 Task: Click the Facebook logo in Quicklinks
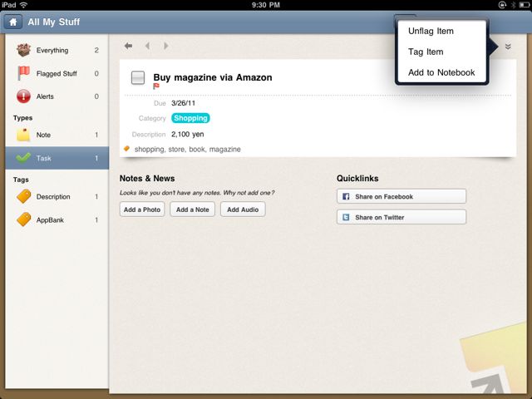point(346,196)
